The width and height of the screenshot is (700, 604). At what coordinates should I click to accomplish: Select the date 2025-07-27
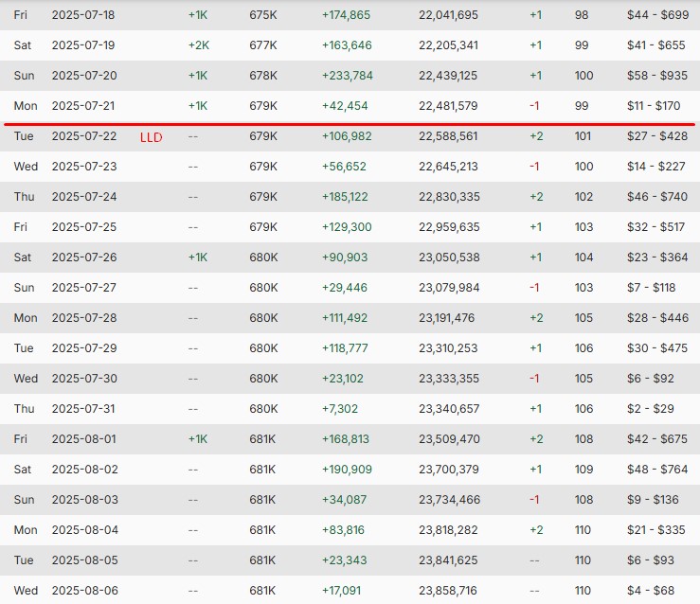click(x=84, y=288)
